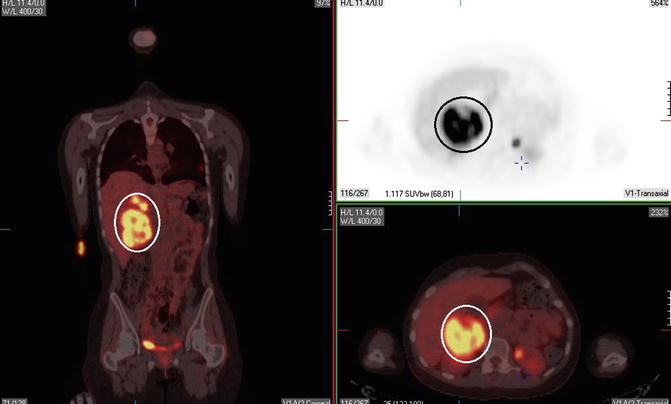Click the white ROI ellipse in fused transaxial view
This screenshot has width=671, height=404.
(x=466, y=333)
